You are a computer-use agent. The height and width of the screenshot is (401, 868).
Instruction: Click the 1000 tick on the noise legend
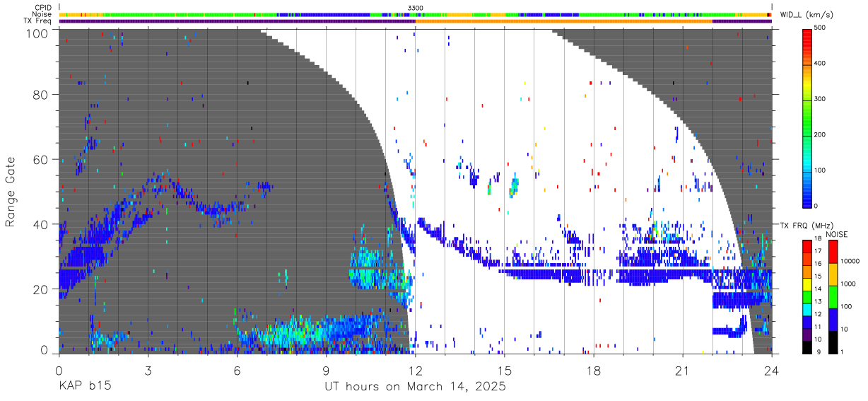[848, 285]
